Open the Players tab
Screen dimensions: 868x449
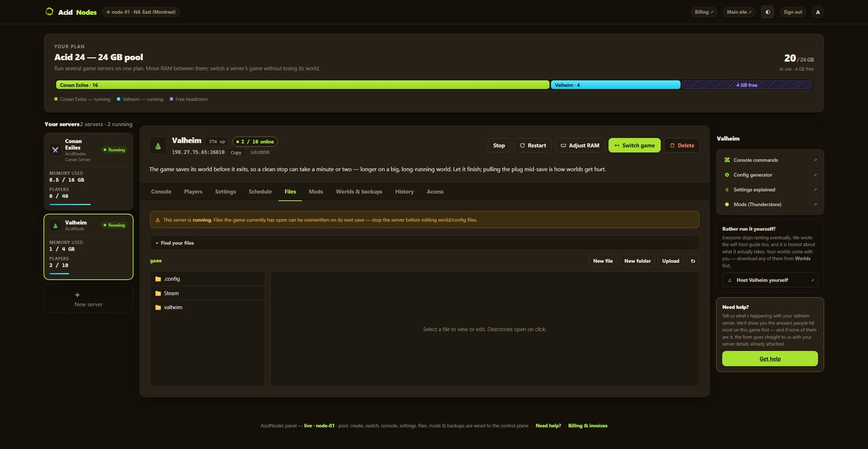(193, 192)
